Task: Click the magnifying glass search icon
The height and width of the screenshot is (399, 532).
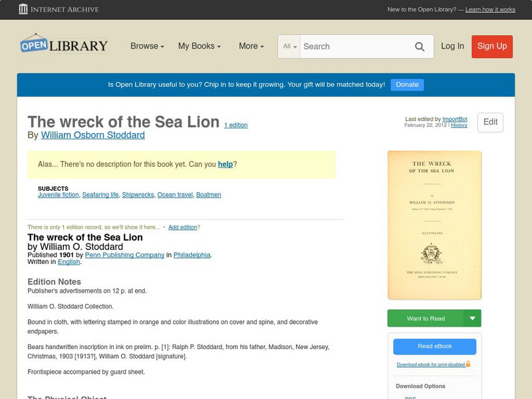Action: pyautogui.click(x=420, y=47)
